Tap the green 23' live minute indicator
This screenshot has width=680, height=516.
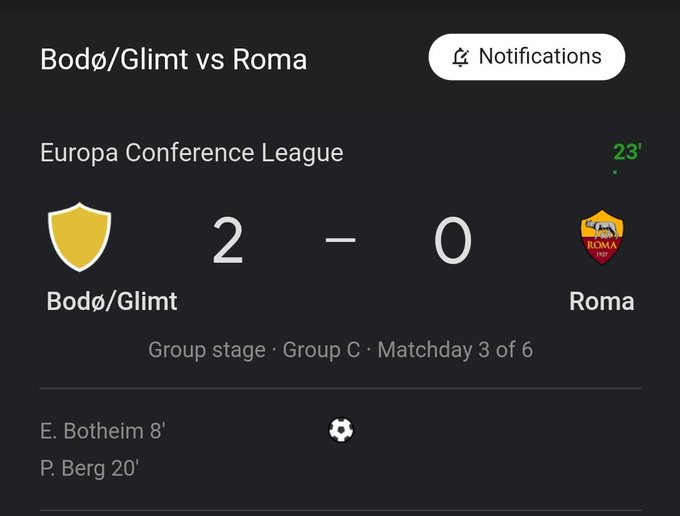pyautogui.click(x=627, y=152)
